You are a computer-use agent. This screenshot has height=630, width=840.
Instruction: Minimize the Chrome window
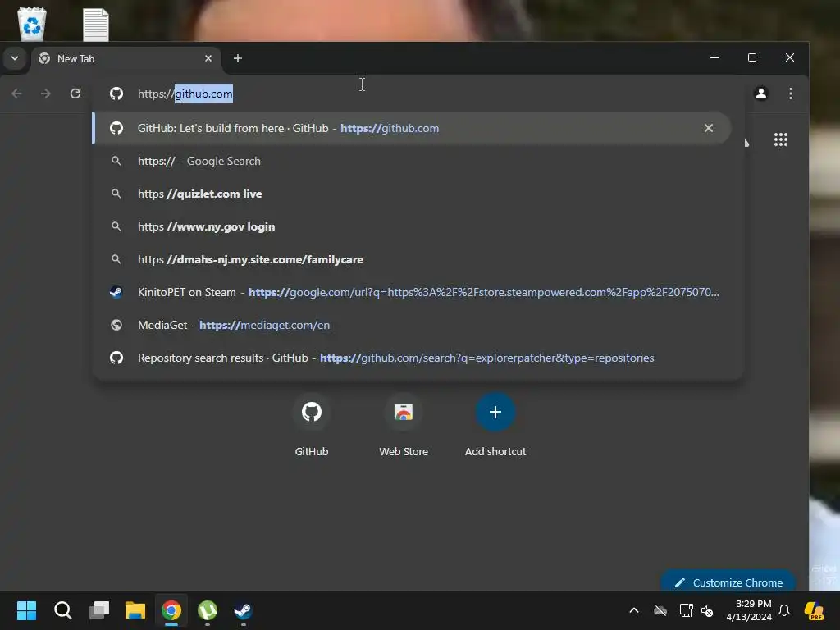(714, 57)
